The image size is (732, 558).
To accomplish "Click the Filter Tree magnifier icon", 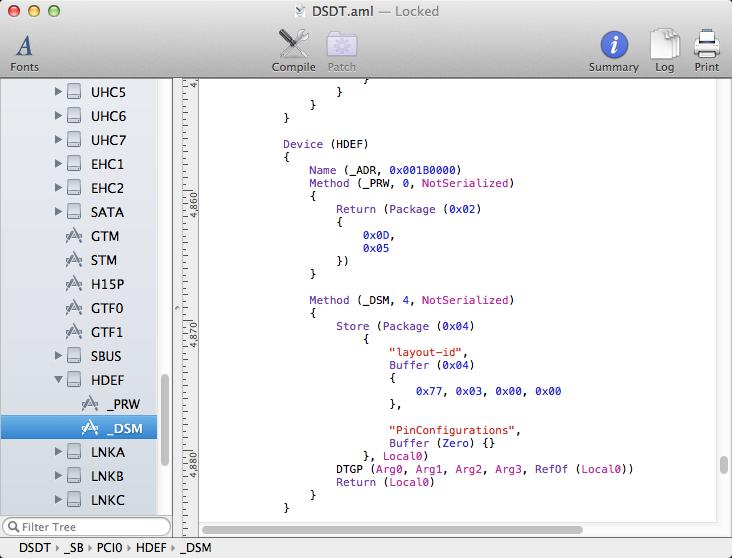I will [14, 527].
